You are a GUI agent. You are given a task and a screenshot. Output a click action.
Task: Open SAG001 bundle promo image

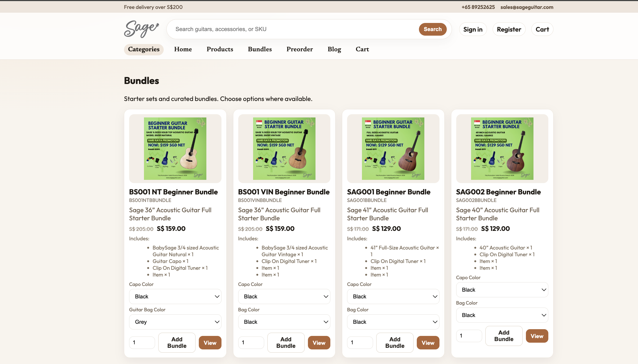[x=393, y=149]
